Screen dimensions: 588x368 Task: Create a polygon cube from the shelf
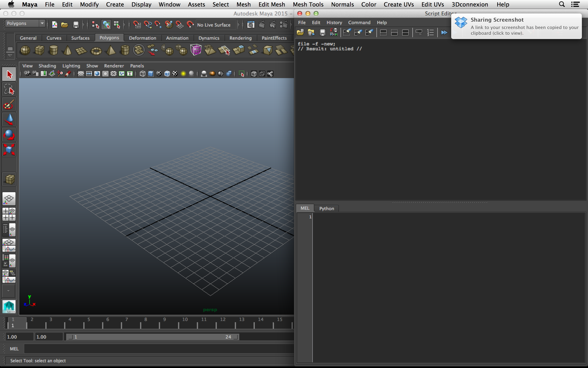pyautogui.click(x=39, y=50)
